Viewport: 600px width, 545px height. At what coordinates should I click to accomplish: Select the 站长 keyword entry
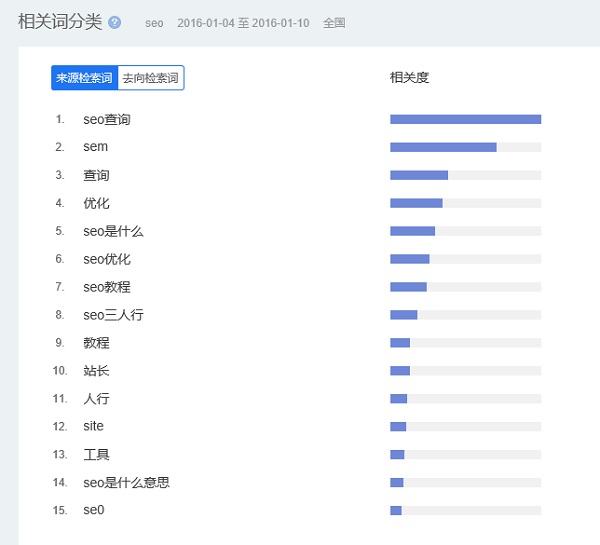96,371
